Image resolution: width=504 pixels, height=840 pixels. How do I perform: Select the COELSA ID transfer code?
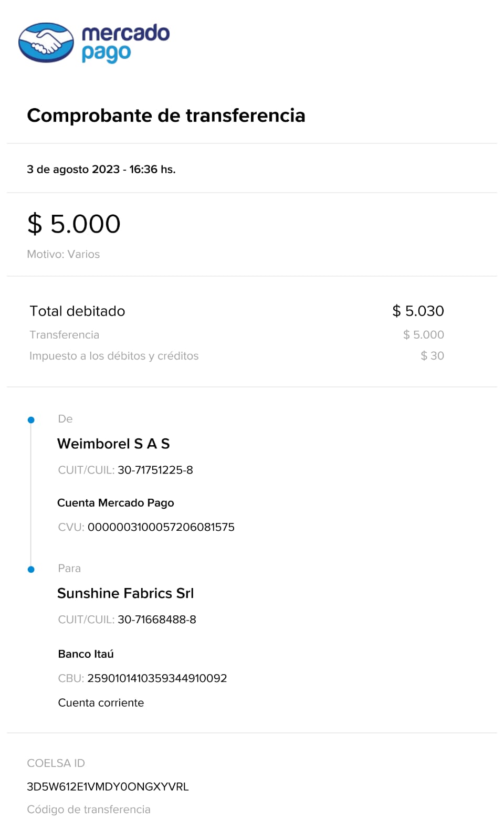pyautogui.click(x=108, y=787)
